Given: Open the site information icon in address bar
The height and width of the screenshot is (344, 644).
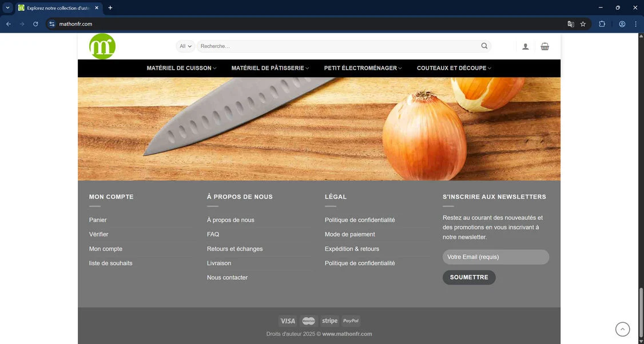Looking at the screenshot, I should [51, 24].
